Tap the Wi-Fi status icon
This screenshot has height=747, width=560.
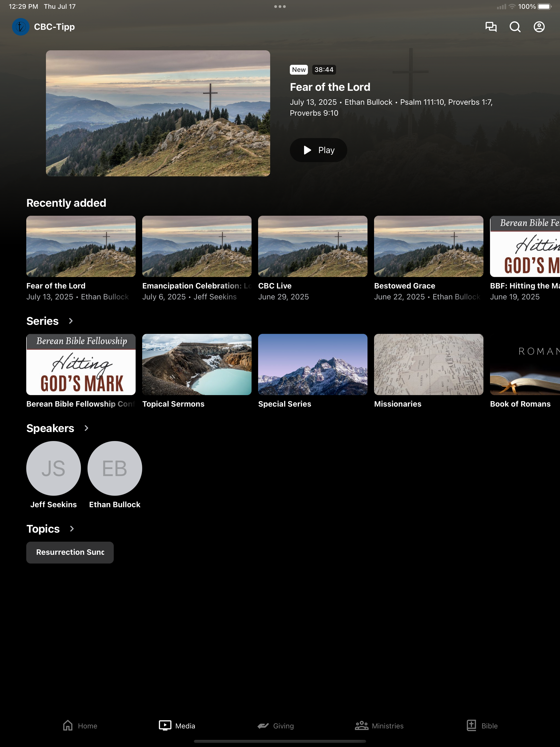click(x=512, y=6)
